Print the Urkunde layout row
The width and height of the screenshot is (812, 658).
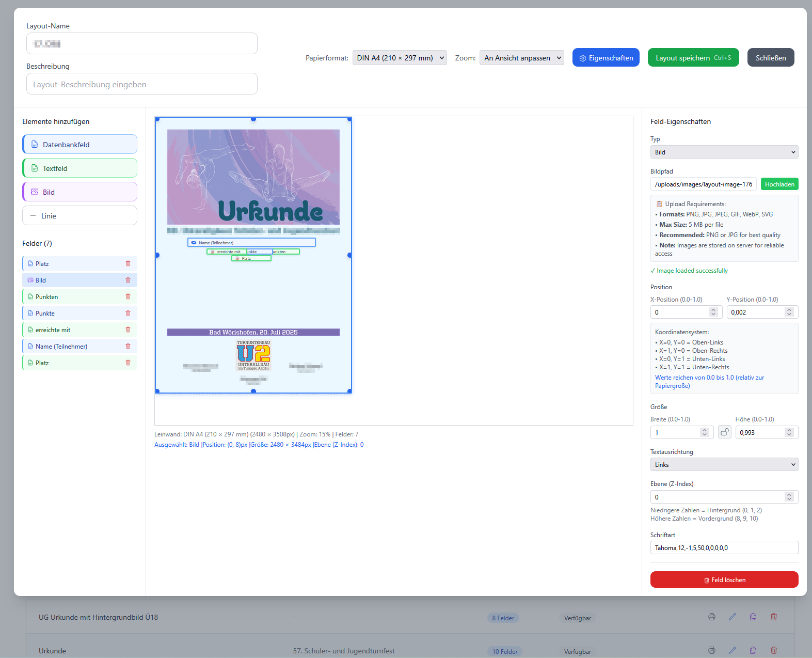712,650
